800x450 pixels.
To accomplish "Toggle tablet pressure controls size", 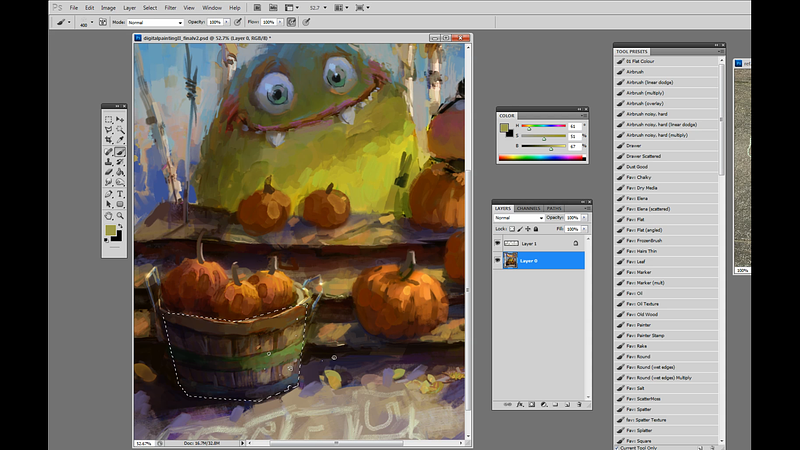I will coord(306,22).
